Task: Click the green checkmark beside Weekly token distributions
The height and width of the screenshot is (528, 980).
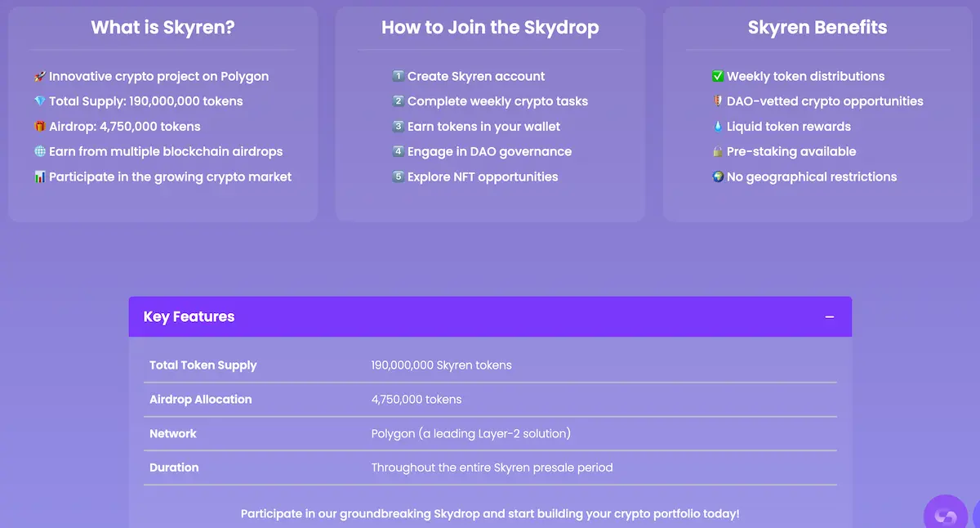Action: pos(718,76)
